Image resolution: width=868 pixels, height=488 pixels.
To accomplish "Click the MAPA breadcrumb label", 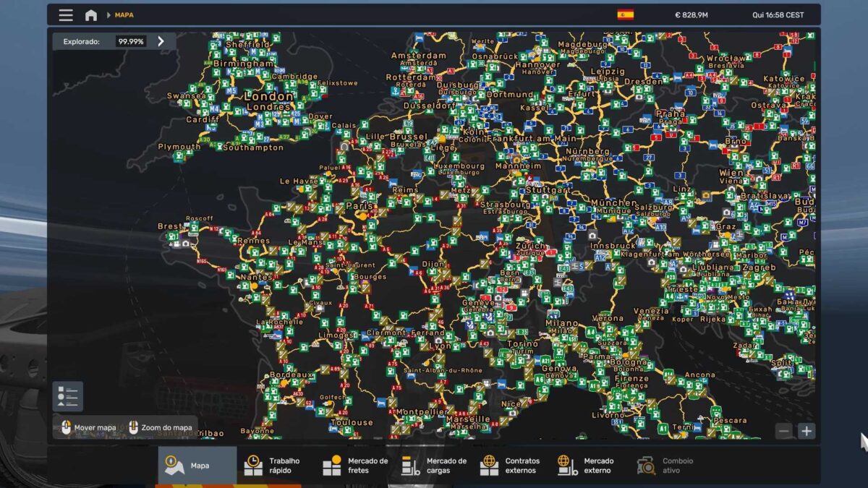I will [x=124, y=15].
